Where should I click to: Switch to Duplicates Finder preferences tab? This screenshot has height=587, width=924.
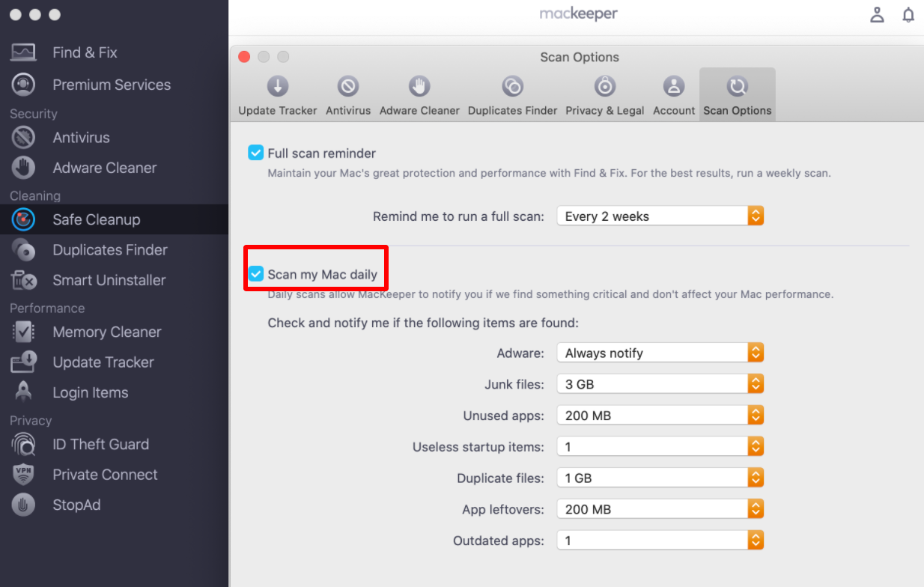coord(513,95)
